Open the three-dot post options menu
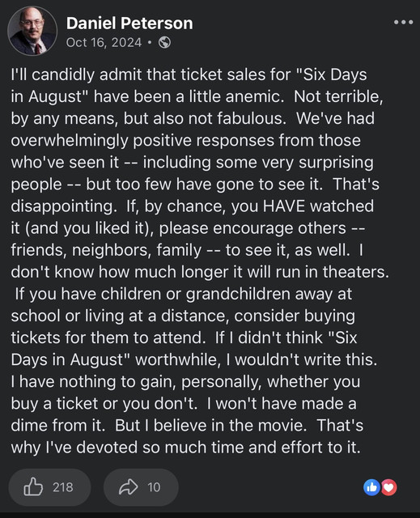 [403, 23]
